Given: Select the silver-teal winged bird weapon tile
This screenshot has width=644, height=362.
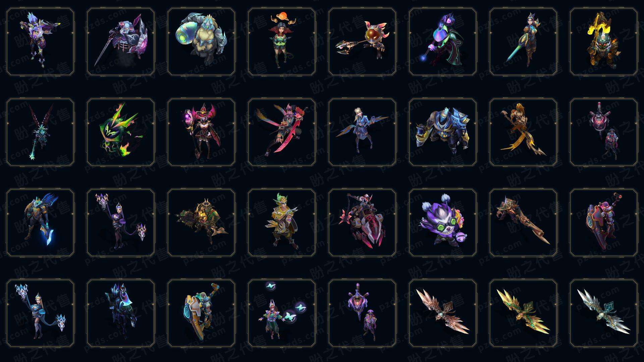Looking at the screenshot, I should click(604, 313).
